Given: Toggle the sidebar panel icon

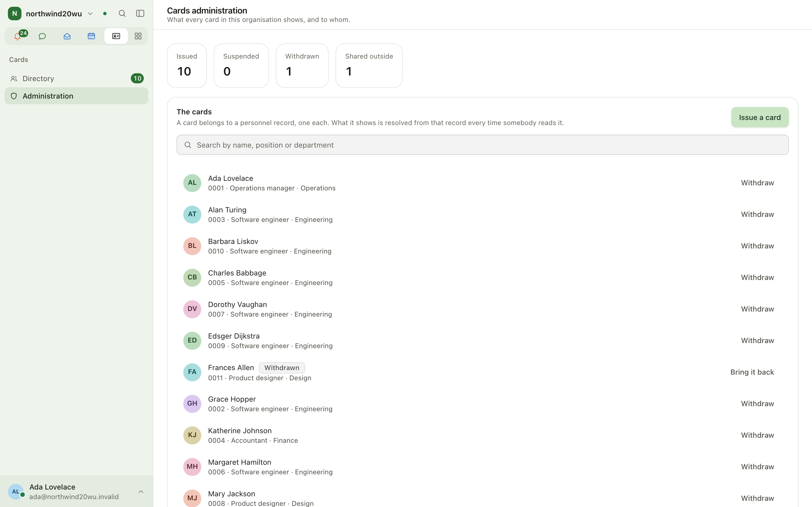Looking at the screenshot, I should 140,14.
